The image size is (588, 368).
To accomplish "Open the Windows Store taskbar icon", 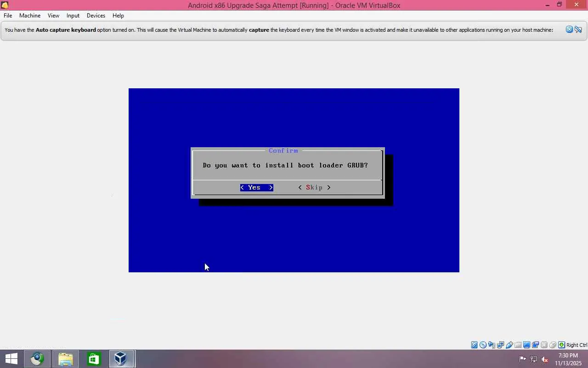I will [93, 359].
